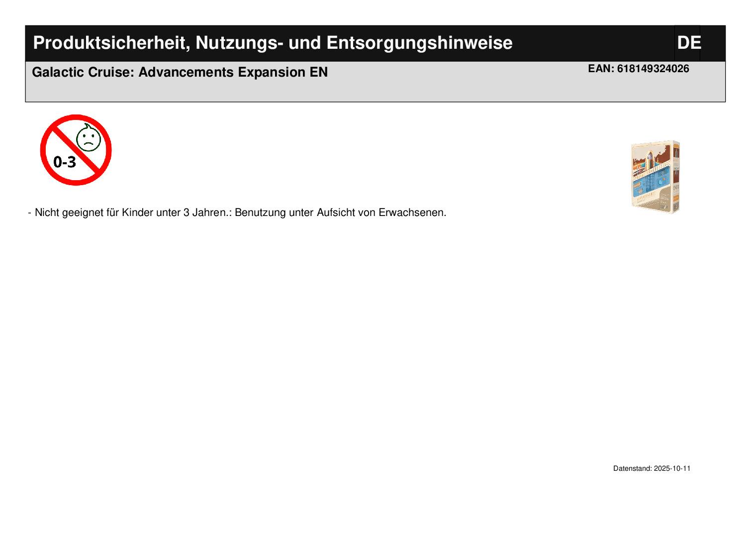Click the "Datenstand:" label
756x535 pixels.
[632, 469]
